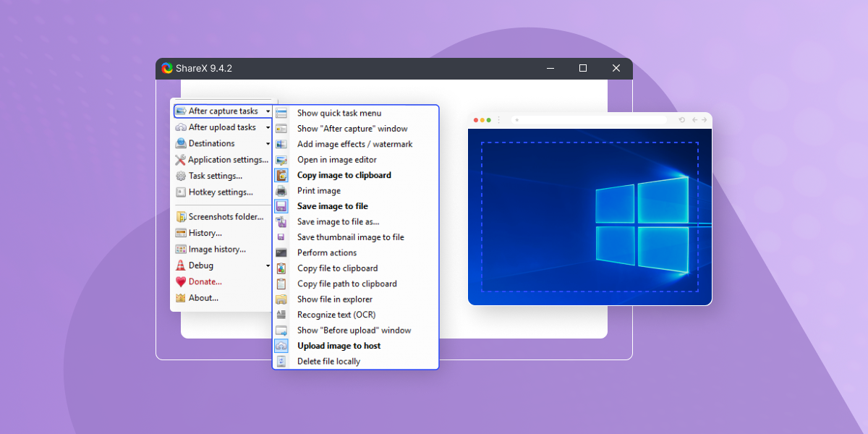Click the Debug traffic cone icon
This screenshot has width=868, height=434.
click(x=181, y=265)
